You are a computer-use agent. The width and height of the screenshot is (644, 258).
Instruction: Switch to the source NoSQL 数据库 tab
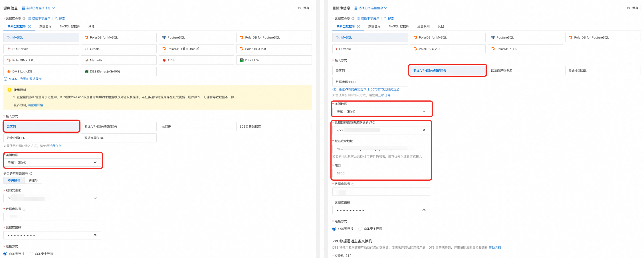click(70, 26)
